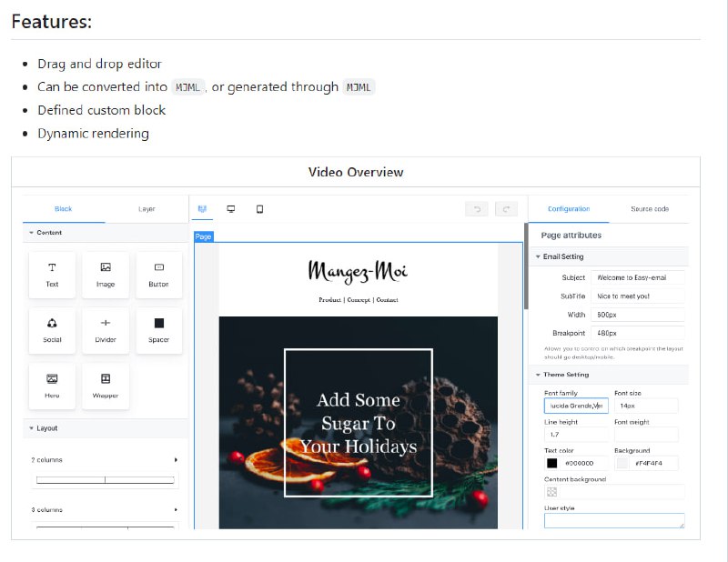Switch to mobile preview icon
The image size is (728, 562).
pos(259,209)
